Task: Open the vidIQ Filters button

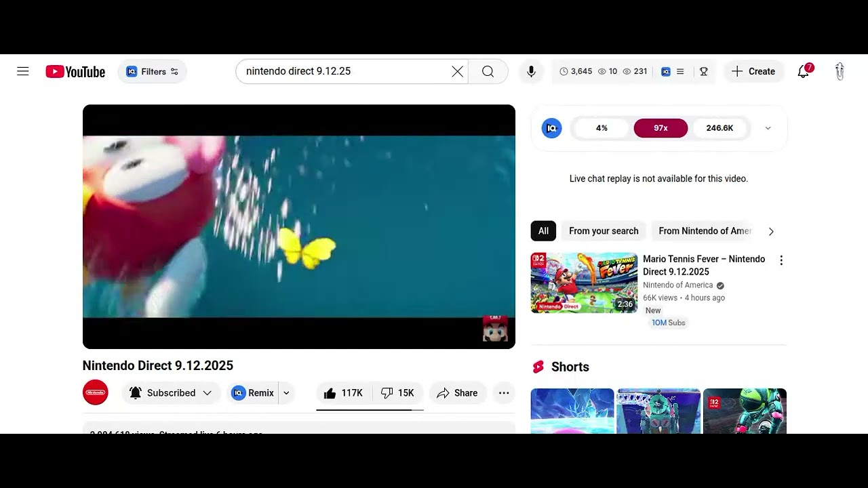Action: pyautogui.click(x=153, y=72)
